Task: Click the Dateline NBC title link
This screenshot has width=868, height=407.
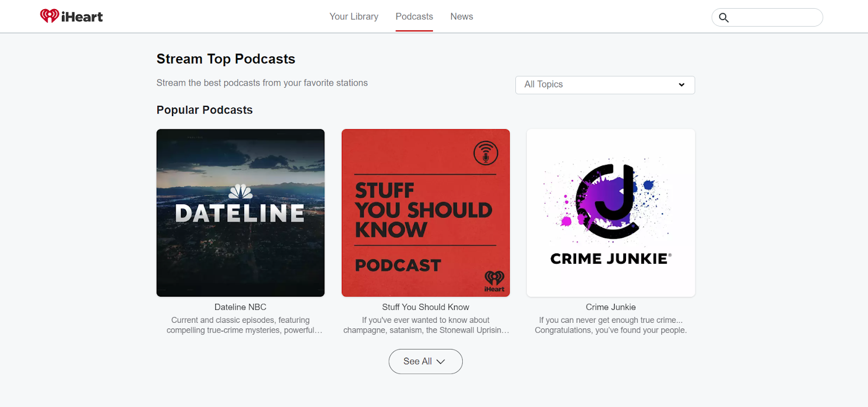Action: [x=240, y=307]
